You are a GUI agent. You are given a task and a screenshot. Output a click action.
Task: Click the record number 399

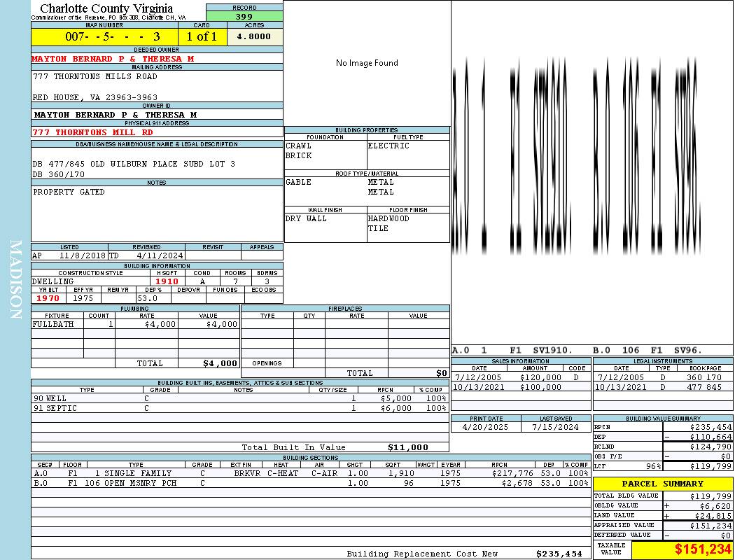[244, 16]
